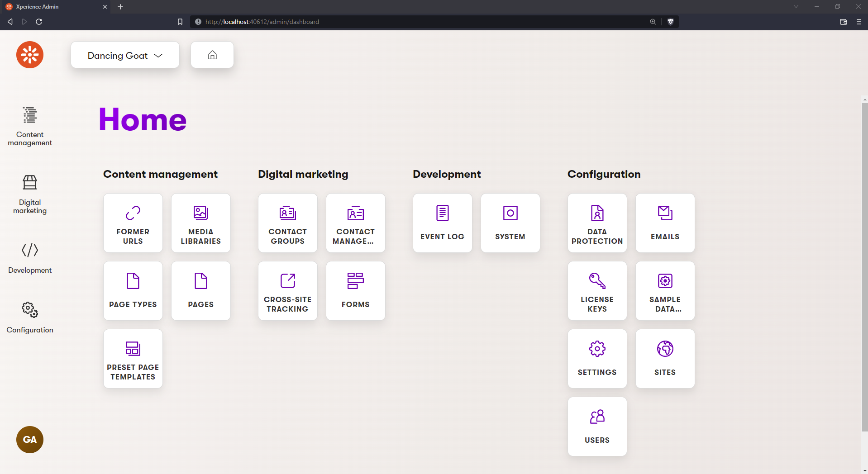
Task: Click the Development section heading
Action: click(x=447, y=174)
